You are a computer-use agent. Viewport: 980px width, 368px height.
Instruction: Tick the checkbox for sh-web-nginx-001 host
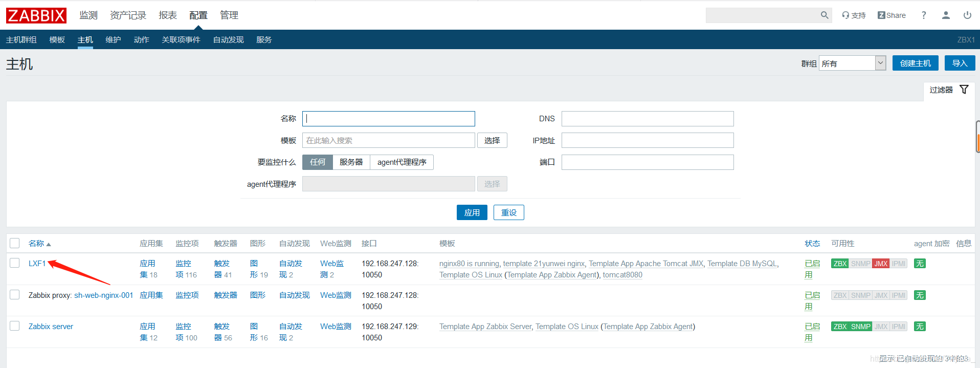tap(15, 295)
